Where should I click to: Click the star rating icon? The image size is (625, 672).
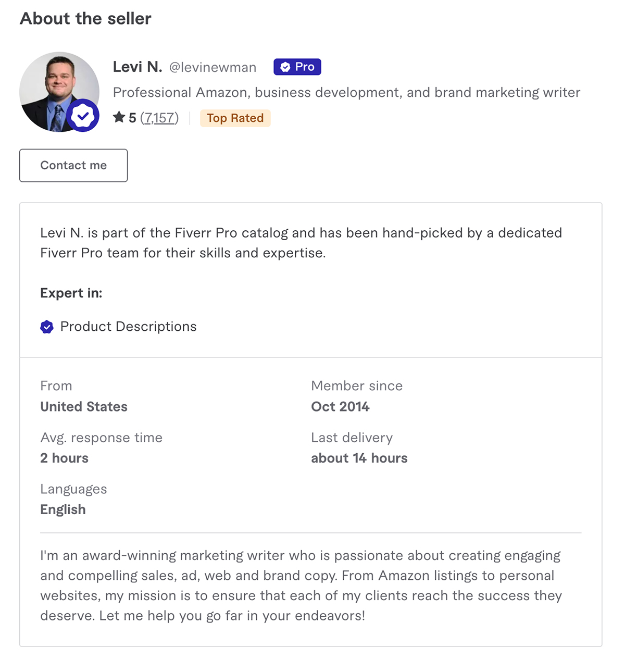[x=119, y=118]
